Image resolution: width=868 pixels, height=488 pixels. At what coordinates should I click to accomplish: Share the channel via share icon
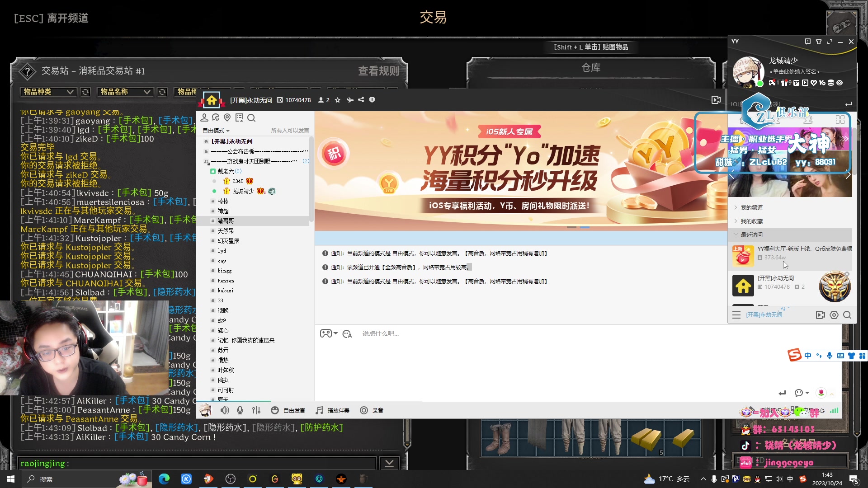tap(361, 100)
